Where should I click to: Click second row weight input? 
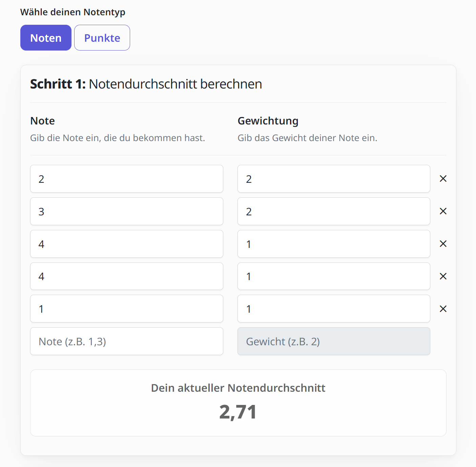[334, 211]
